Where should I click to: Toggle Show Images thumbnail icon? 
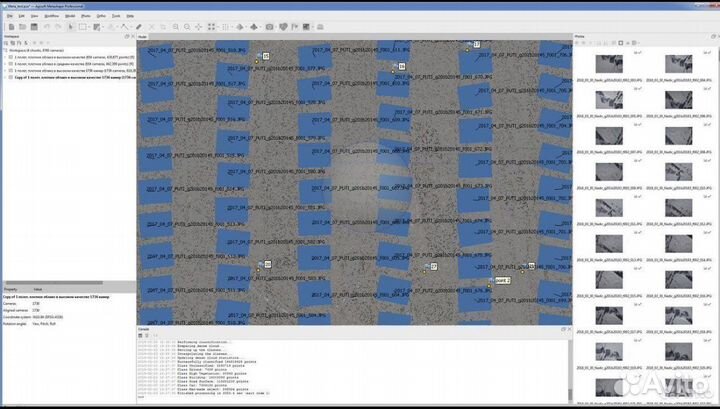point(306,27)
